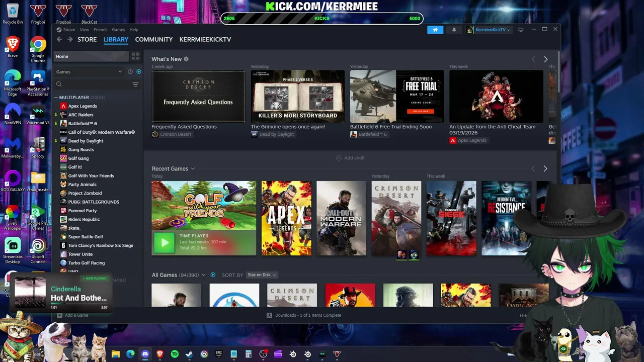Select ARC Raiders in game list
Viewport: 644px width, 362px height.
click(80, 115)
